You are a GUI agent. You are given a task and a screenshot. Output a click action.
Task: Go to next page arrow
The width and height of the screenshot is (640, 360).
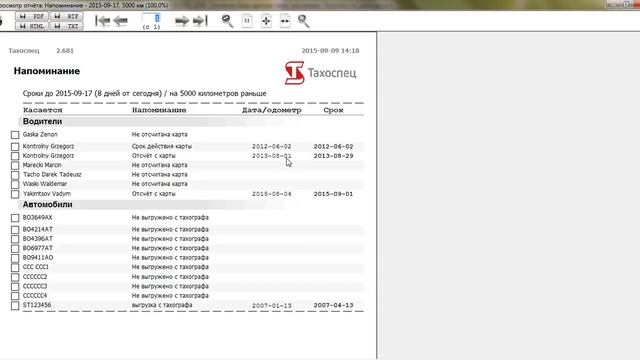coord(182,21)
